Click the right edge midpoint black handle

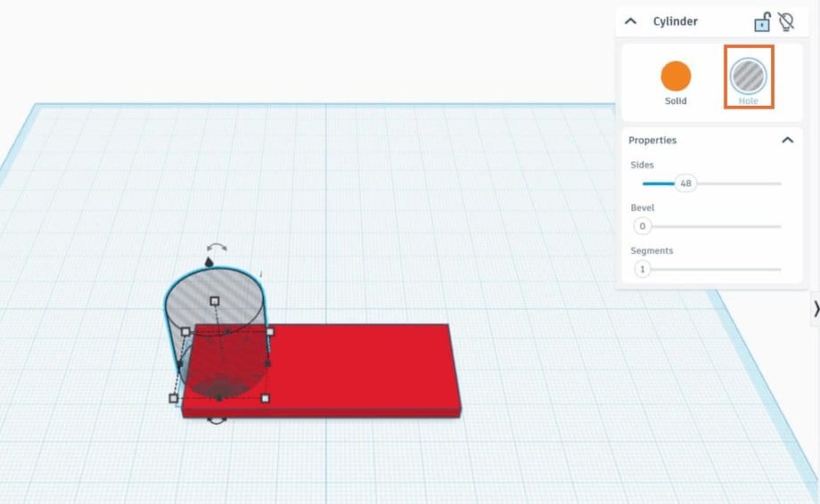coord(267,363)
